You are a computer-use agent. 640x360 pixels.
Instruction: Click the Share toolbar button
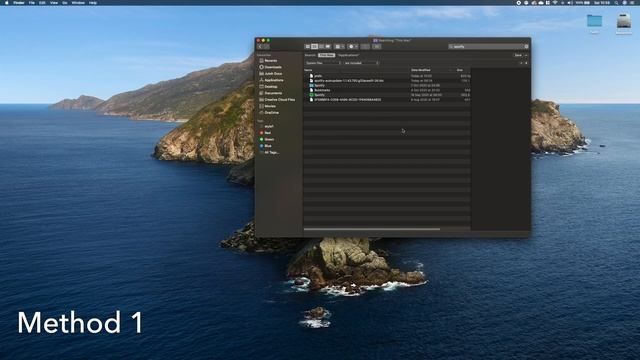point(365,47)
